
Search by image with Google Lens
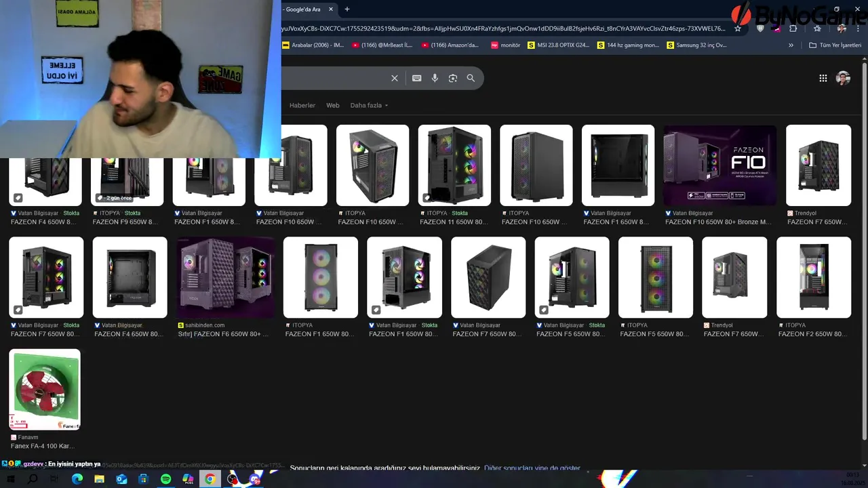(453, 78)
